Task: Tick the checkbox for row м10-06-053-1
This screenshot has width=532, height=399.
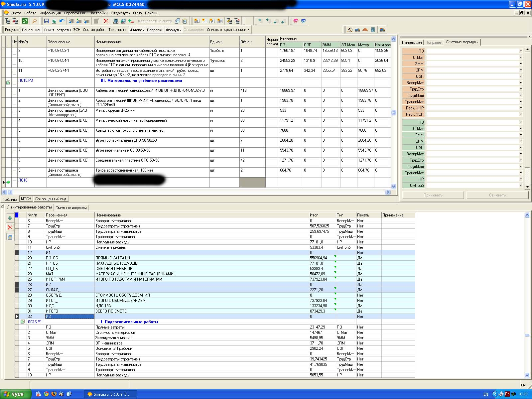Action: (x=14, y=53)
